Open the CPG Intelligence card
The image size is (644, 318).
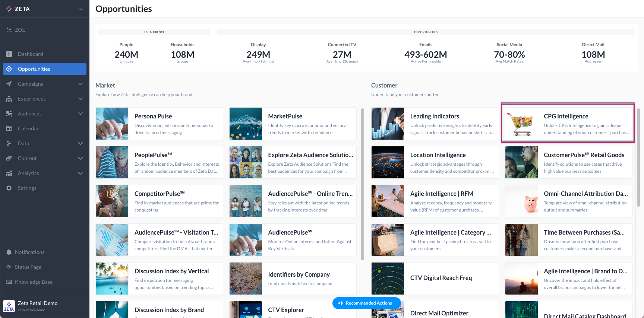(x=568, y=123)
